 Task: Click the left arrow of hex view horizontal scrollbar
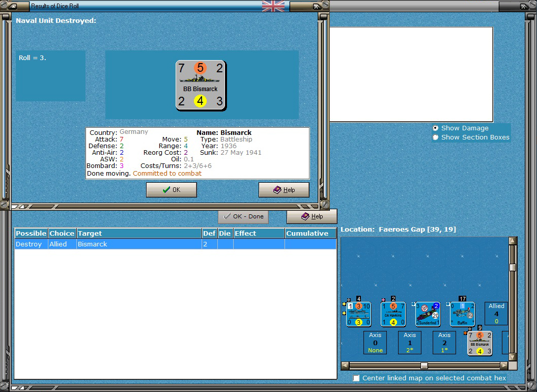point(345,366)
